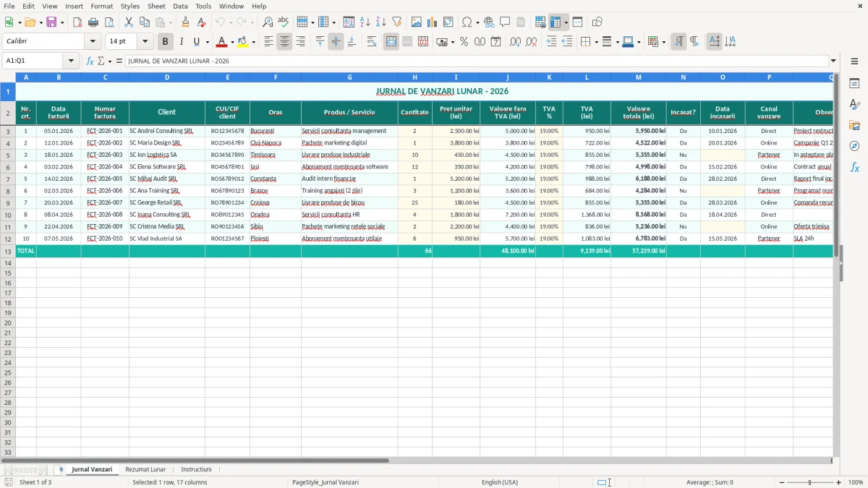Increase cell indent
The width and height of the screenshot is (868, 488).
(x=551, y=42)
